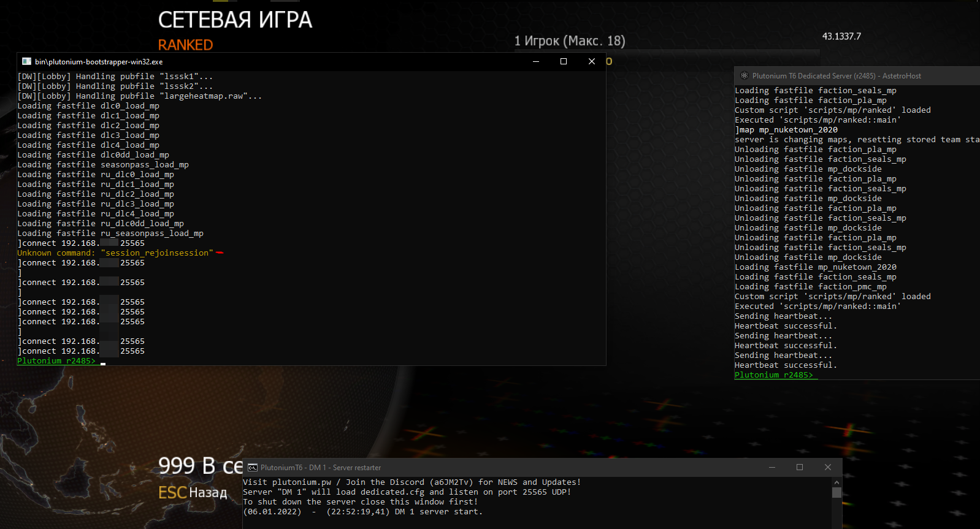980x529 pixels.
Task: Click the '1 Игрок (Макс. 18)' player count
Action: click(x=570, y=41)
